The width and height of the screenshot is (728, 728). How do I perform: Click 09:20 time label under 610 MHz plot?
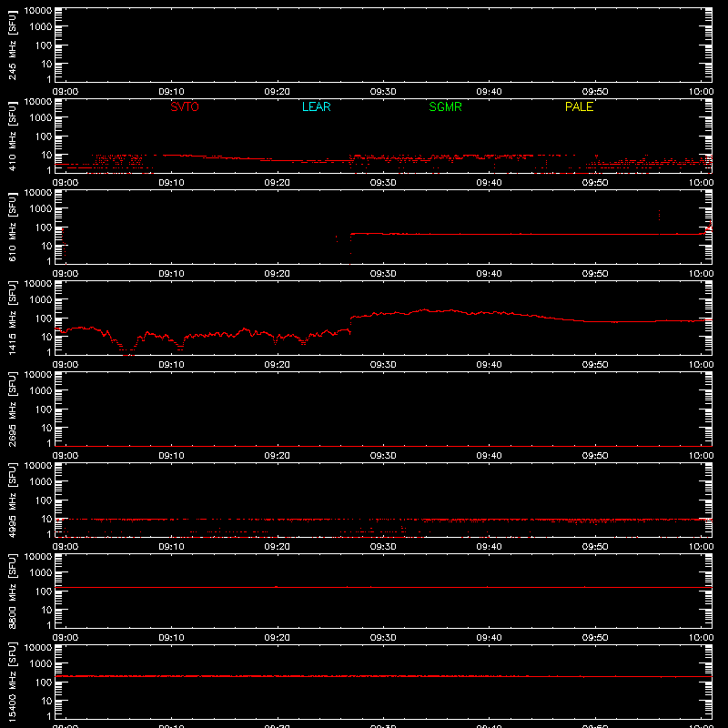[278, 274]
